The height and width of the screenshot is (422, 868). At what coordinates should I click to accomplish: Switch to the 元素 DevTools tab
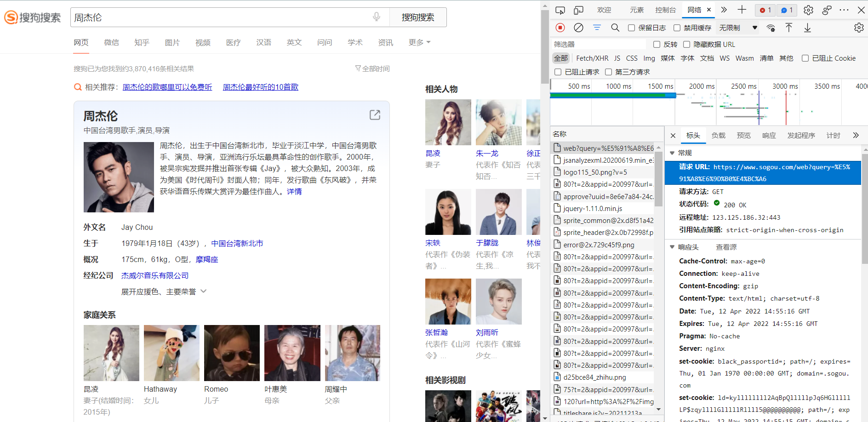637,10
